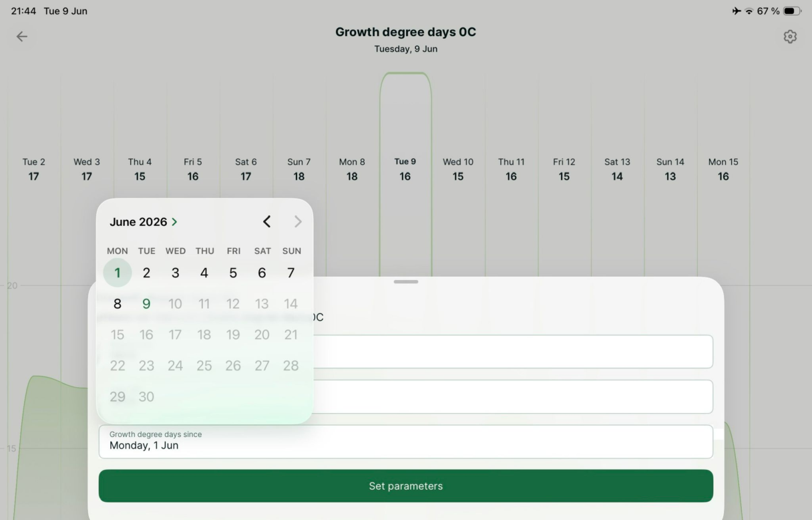Click the Growth degree days 0C title
This screenshot has height=520, width=812.
[x=406, y=32]
